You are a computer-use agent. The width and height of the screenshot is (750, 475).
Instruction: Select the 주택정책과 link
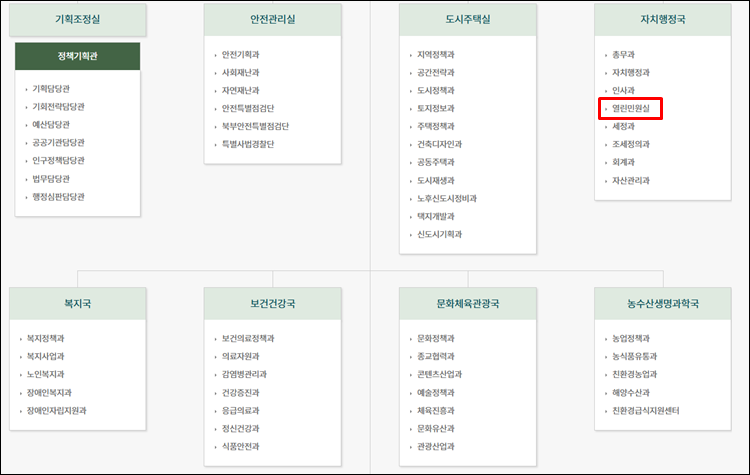[436, 126]
